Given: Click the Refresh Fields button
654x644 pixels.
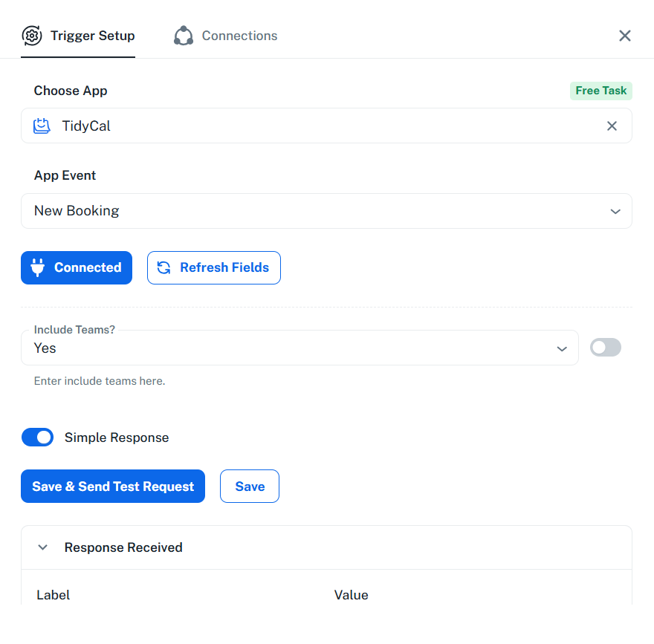Looking at the screenshot, I should click(214, 267).
